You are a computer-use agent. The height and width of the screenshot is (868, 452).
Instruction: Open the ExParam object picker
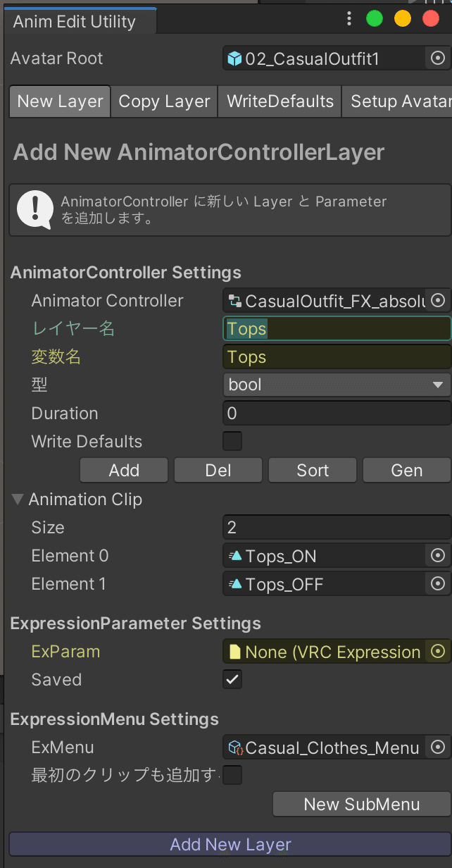(x=438, y=652)
